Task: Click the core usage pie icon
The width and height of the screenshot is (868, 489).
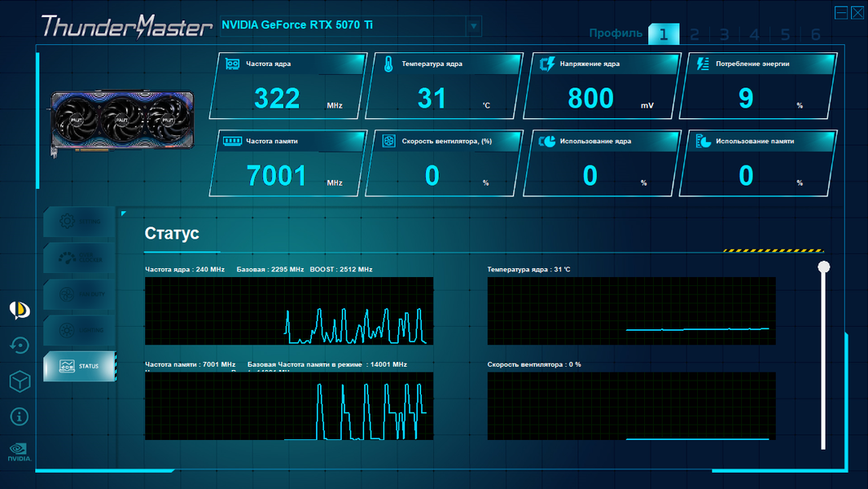Action: tap(547, 141)
